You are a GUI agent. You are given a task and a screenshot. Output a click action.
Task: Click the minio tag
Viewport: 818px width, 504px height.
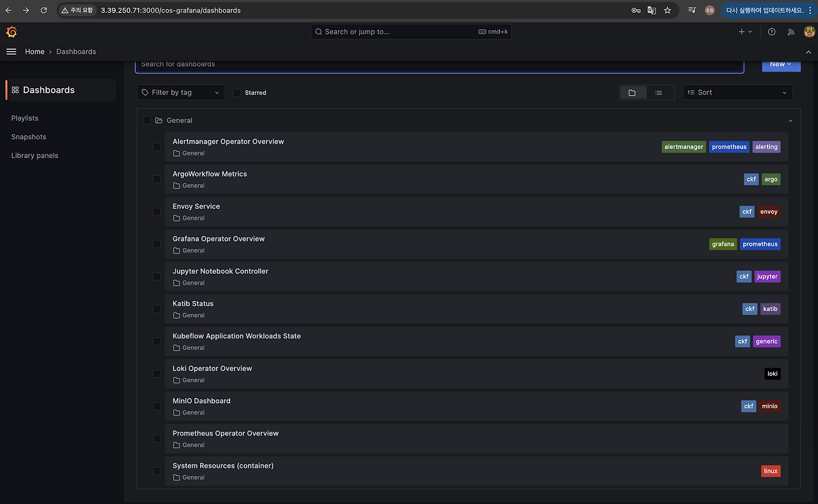click(x=769, y=406)
